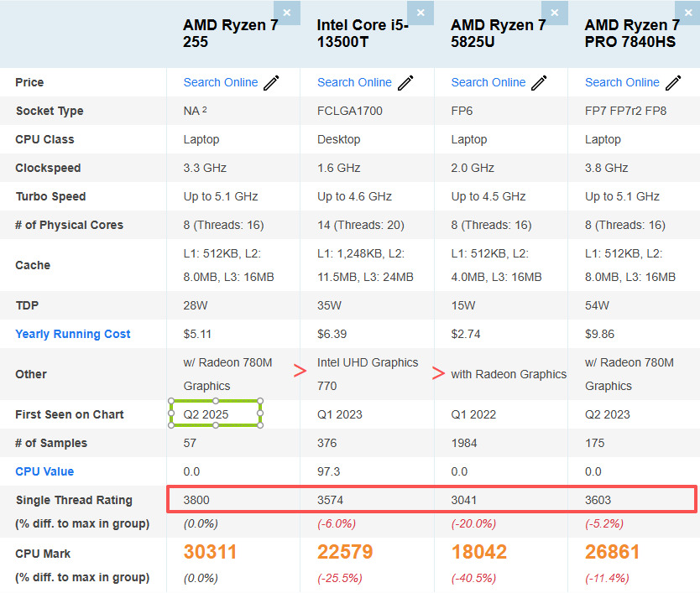The height and width of the screenshot is (593, 700).
Task: Edit the price for AMD Ryzen 7 5825U
Action: click(539, 82)
